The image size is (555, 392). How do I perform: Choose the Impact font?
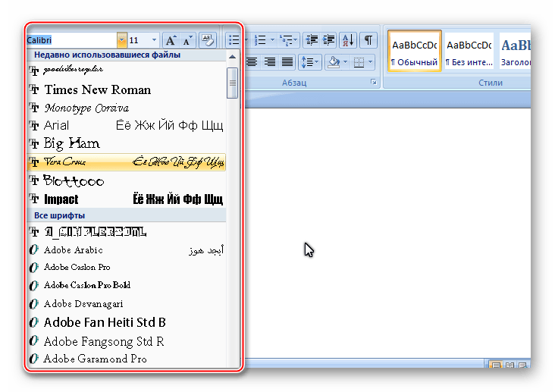point(127,199)
